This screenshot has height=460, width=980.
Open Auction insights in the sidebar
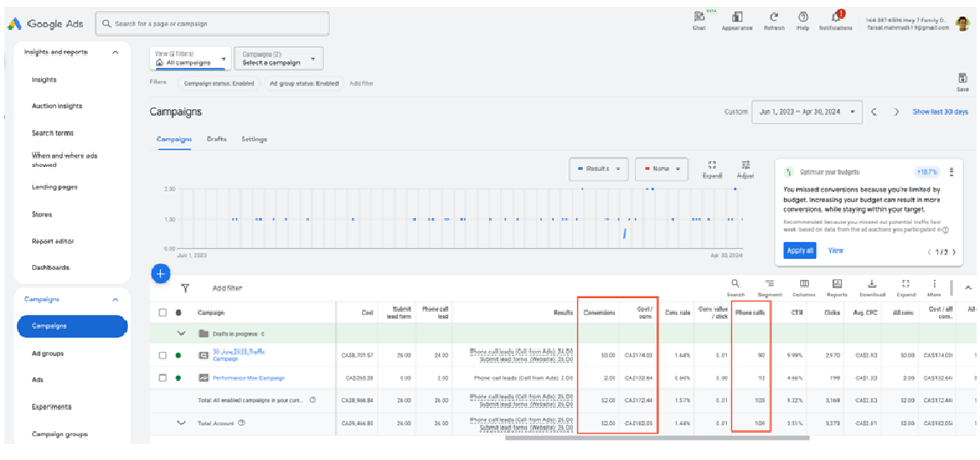click(57, 106)
